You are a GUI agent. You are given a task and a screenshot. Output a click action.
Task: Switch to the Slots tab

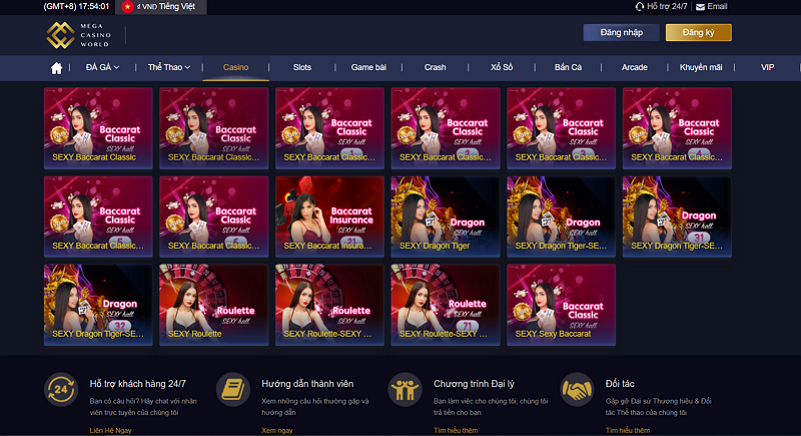302,67
